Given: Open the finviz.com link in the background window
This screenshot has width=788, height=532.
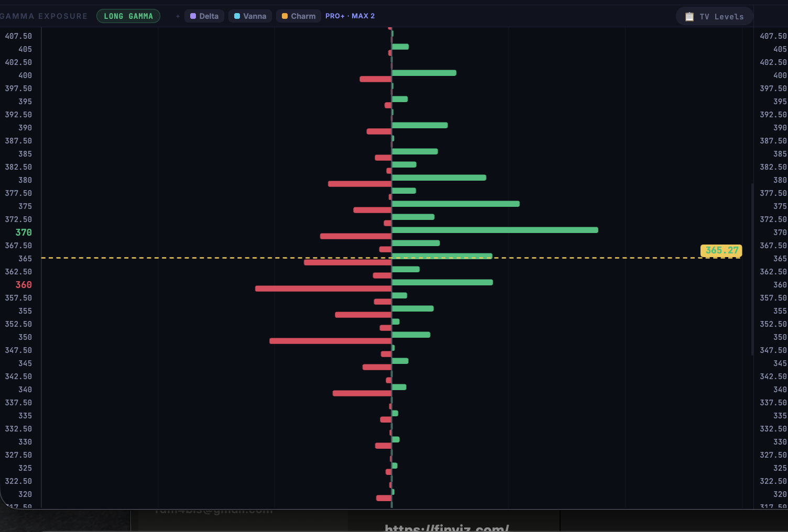Looking at the screenshot, I should pyautogui.click(x=446, y=527).
